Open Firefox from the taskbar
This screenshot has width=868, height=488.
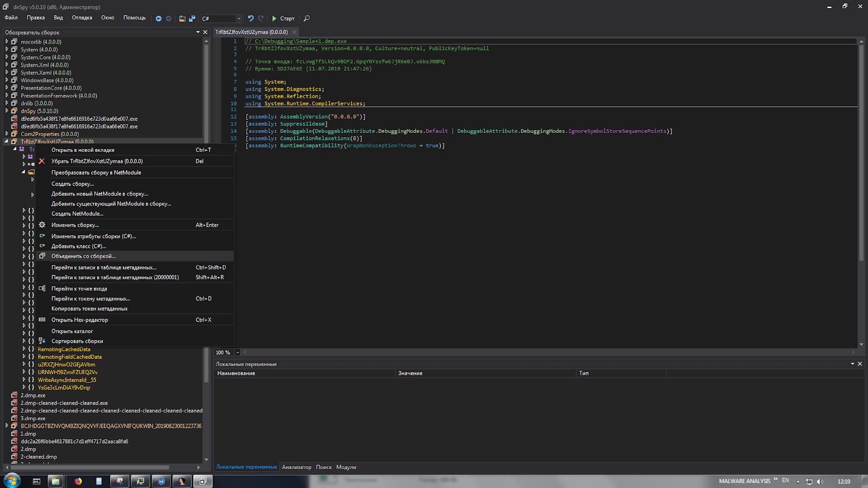(x=78, y=481)
